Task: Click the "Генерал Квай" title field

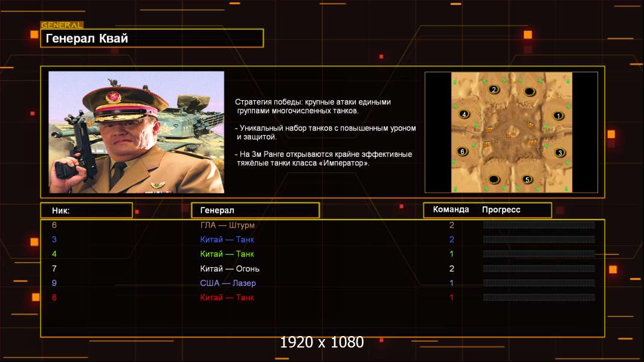Action: tap(152, 38)
